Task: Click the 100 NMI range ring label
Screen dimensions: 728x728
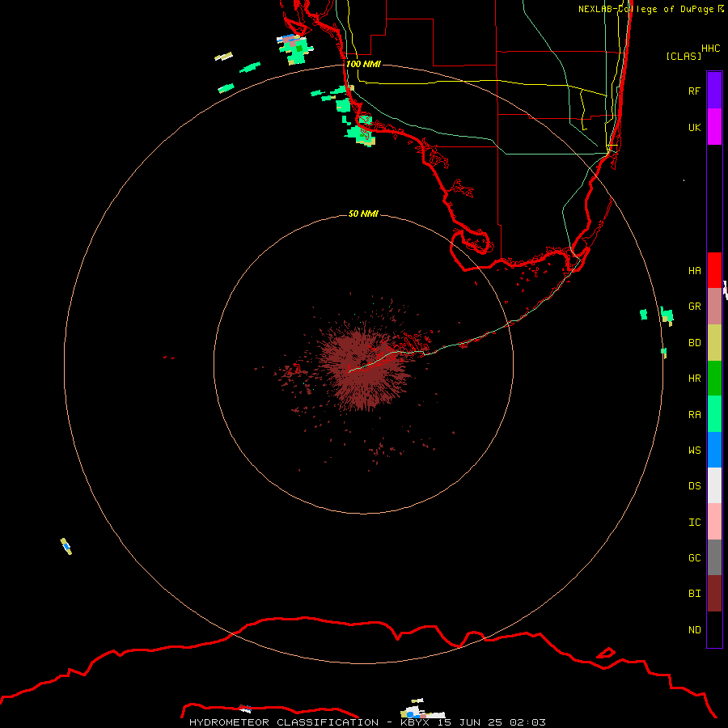Action: click(363, 64)
